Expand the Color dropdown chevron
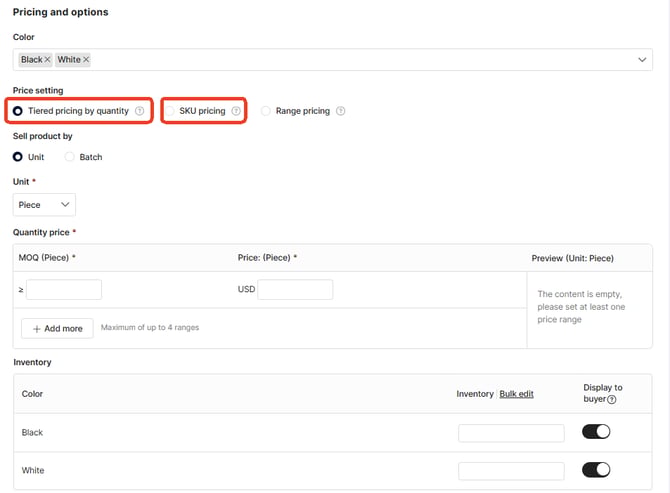The width and height of the screenshot is (670, 493). [x=642, y=60]
